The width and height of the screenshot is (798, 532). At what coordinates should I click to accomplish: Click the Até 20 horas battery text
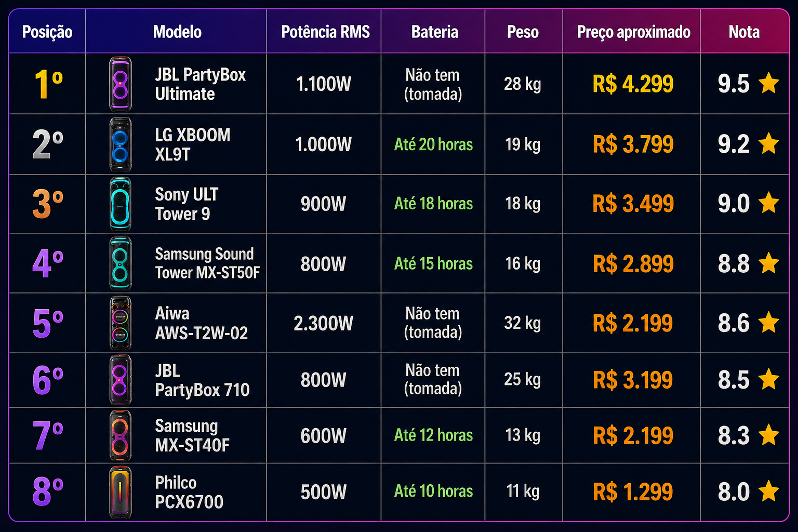point(433,144)
